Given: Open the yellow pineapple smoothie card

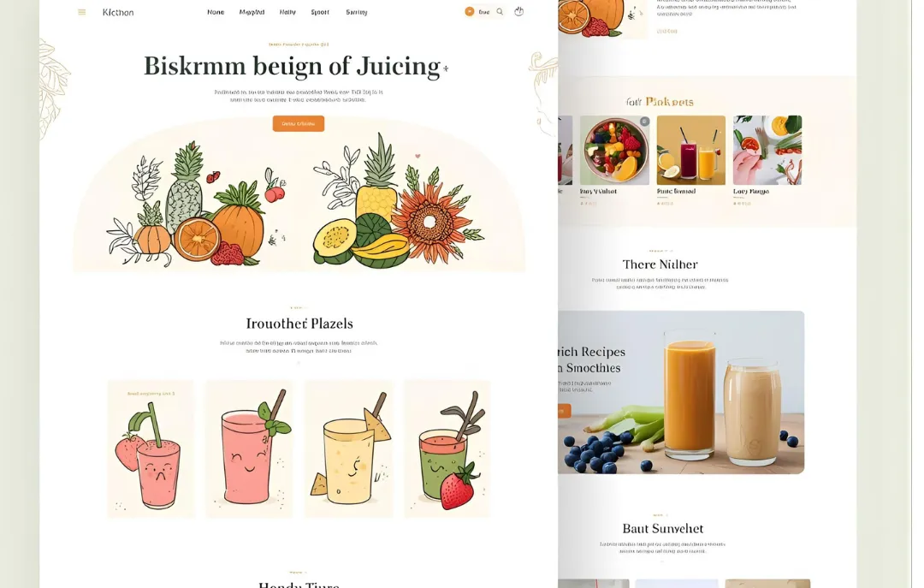Looking at the screenshot, I should 348,449.
